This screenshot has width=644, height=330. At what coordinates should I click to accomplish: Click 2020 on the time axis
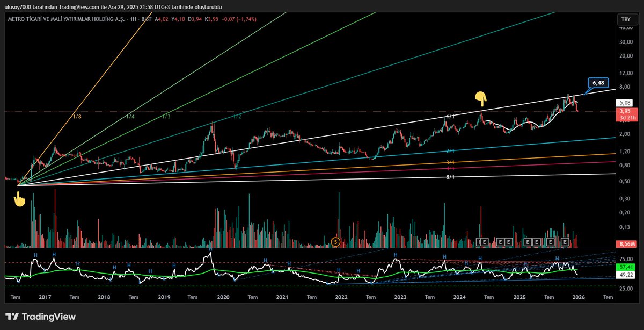tap(223, 297)
